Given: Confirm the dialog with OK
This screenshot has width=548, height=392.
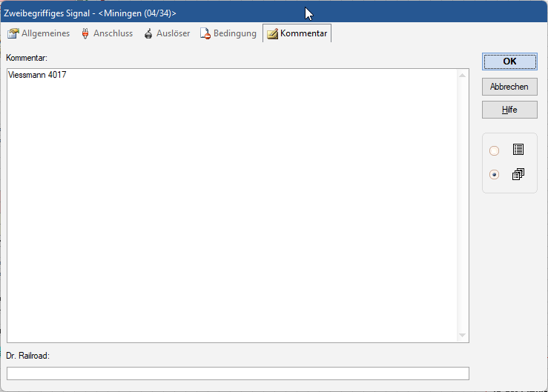Looking at the screenshot, I should click(509, 62).
